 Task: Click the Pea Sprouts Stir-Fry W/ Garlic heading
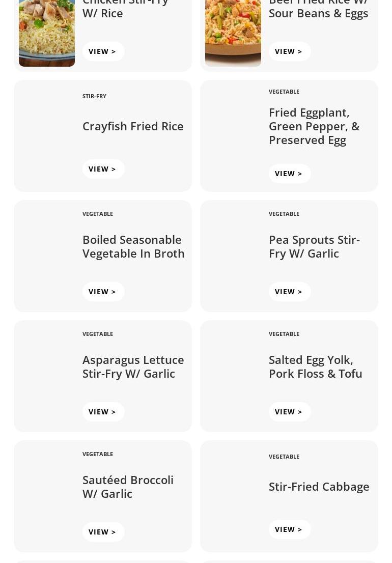tap(314, 246)
